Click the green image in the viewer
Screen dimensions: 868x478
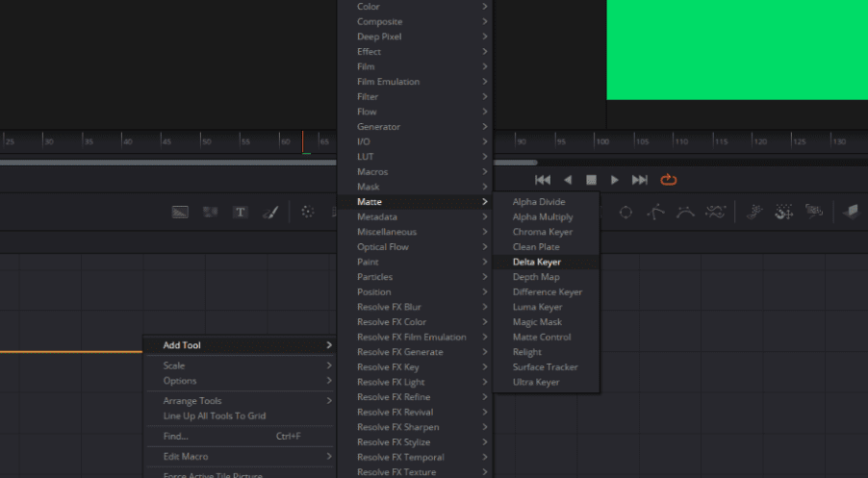737,50
